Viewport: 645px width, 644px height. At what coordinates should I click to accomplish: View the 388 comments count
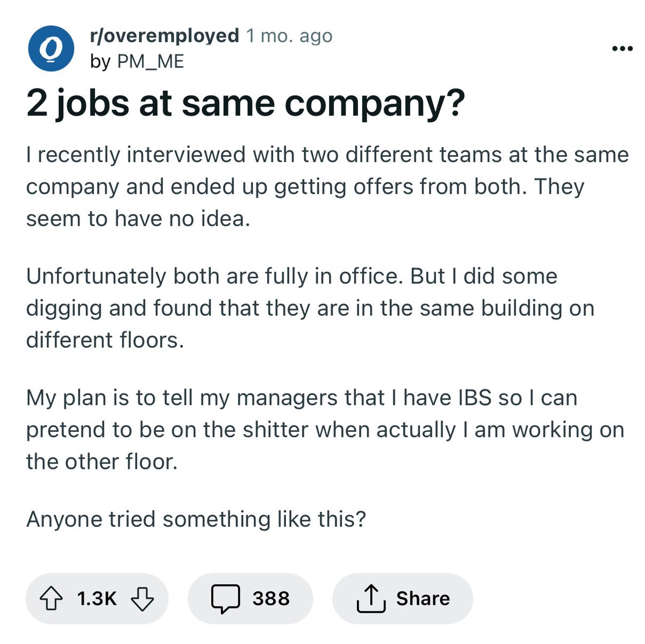(x=271, y=598)
